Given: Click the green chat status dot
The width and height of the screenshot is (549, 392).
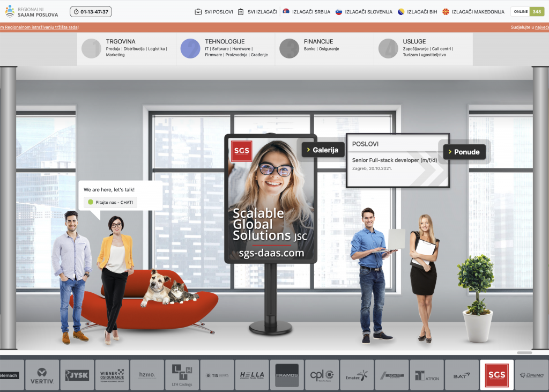Looking at the screenshot, I should pyautogui.click(x=90, y=202).
